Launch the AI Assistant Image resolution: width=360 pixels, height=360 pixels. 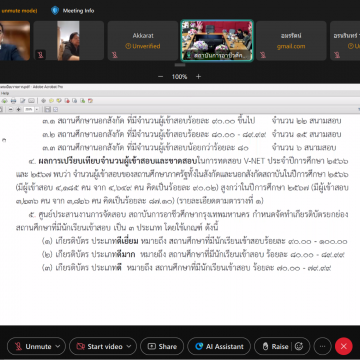click(x=219, y=347)
